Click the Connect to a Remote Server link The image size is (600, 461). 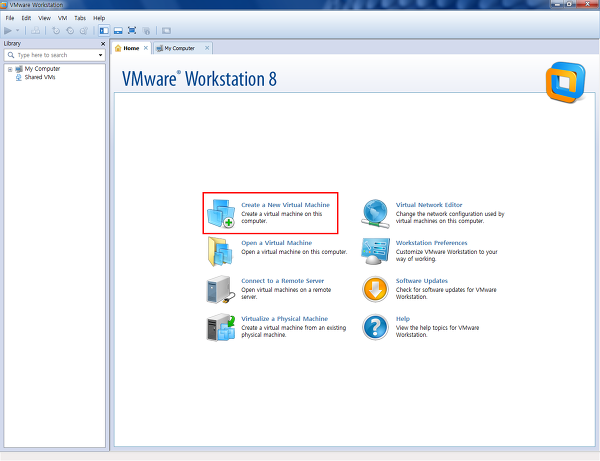tap(282, 281)
